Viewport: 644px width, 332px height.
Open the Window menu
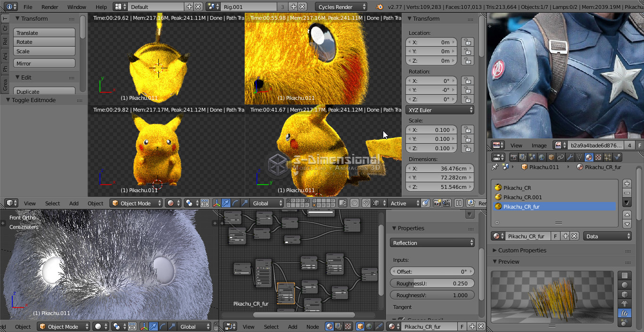click(x=76, y=7)
